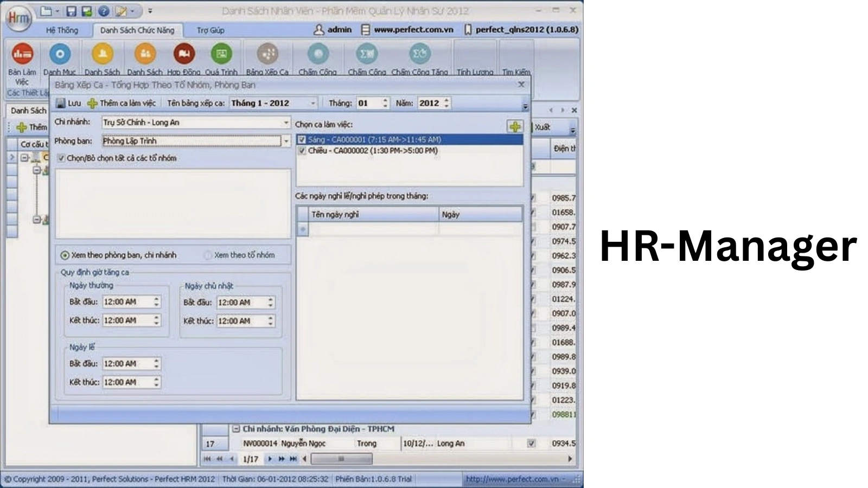Open the Bàn Làm Việc ribbon icon
Viewport: 868px width, 488px height.
pyautogui.click(x=22, y=54)
